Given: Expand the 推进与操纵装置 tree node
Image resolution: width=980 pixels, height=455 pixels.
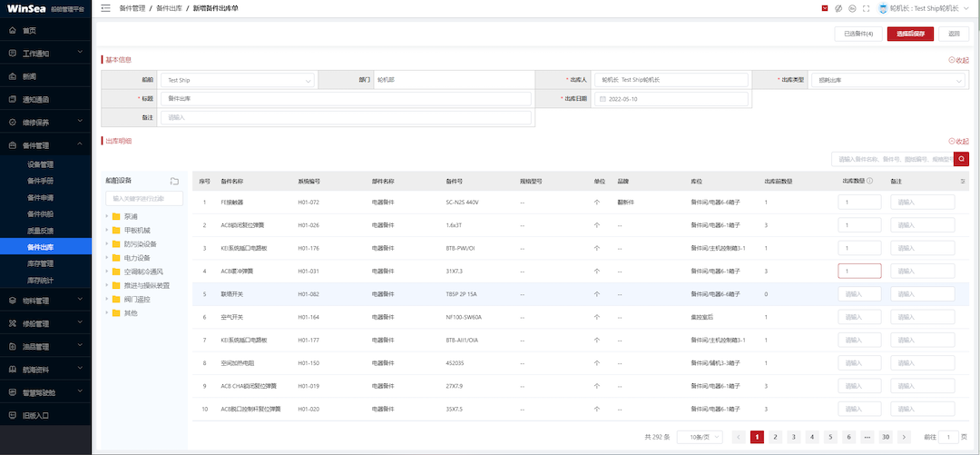Looking at the screenshot, I should tap(107, 285).
